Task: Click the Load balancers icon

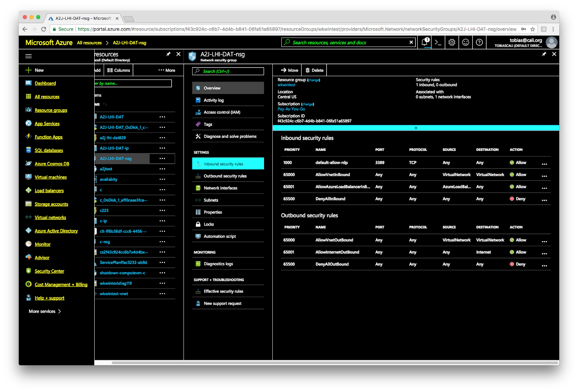Action: [x=29, y=190]
